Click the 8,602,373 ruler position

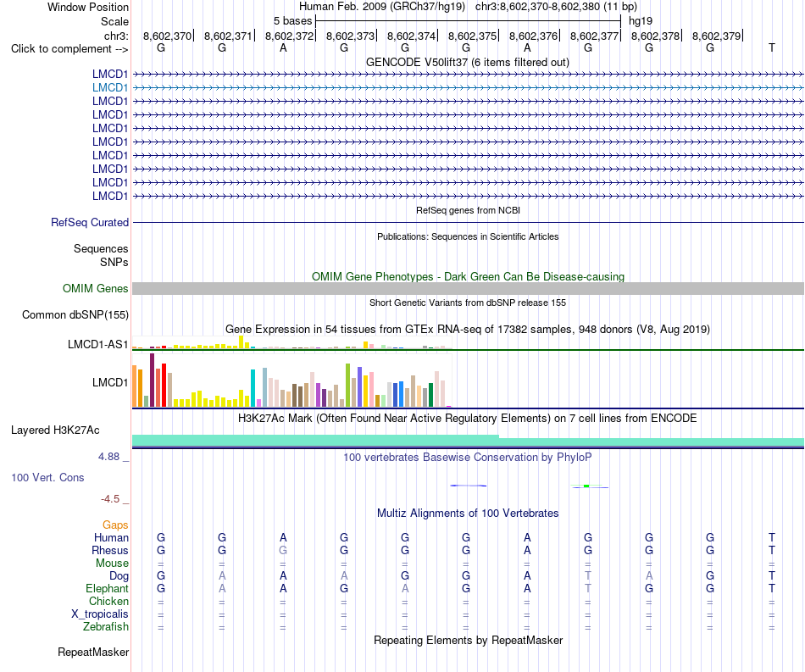(351, 36)
